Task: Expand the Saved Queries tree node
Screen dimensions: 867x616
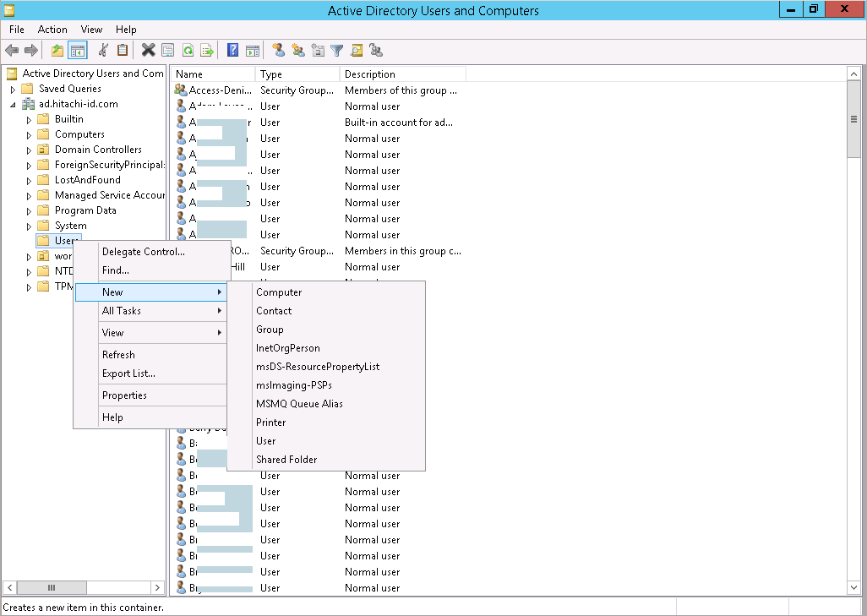Action: click(x=13, y=89)
